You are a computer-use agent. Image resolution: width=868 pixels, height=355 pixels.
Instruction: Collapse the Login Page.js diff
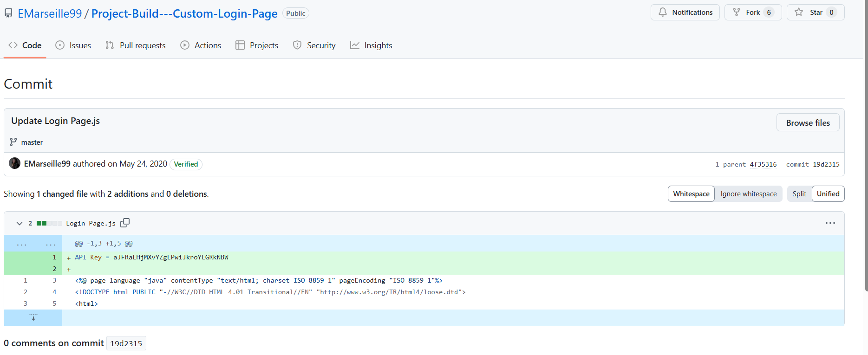coord(20,223)
